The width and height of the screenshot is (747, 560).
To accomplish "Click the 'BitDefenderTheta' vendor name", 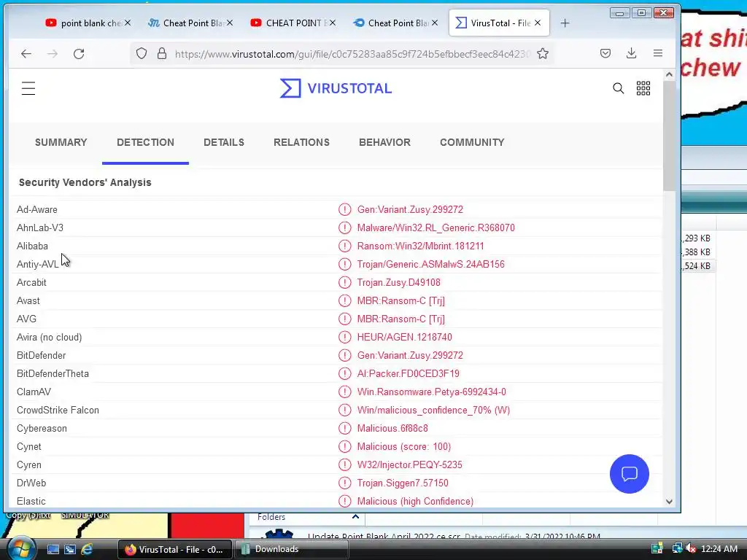I will click(x=53, y=374).
